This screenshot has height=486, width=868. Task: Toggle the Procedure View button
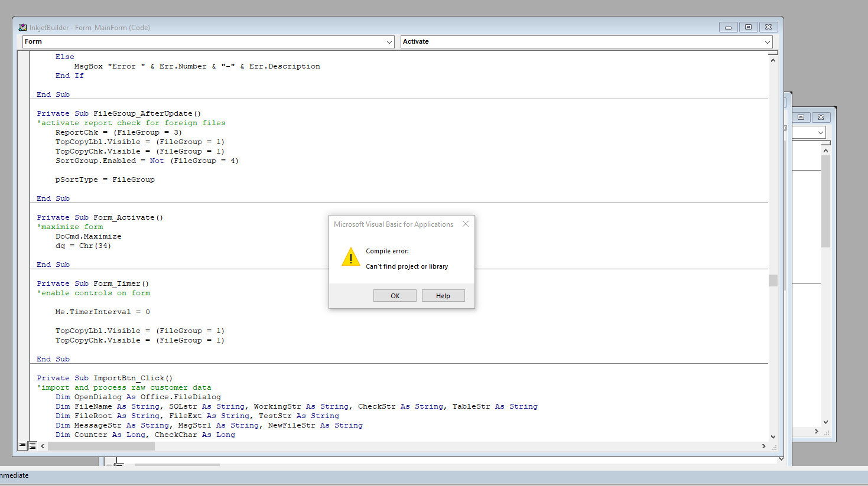(x=22, y=446)
